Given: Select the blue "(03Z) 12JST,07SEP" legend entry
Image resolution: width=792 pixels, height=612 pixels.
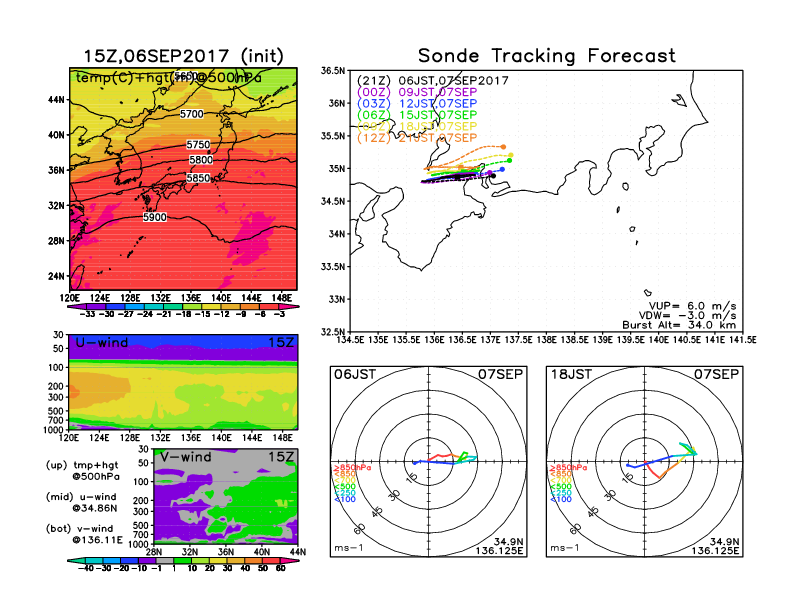Looking at the screenshot, I should [x=417, y=104].
